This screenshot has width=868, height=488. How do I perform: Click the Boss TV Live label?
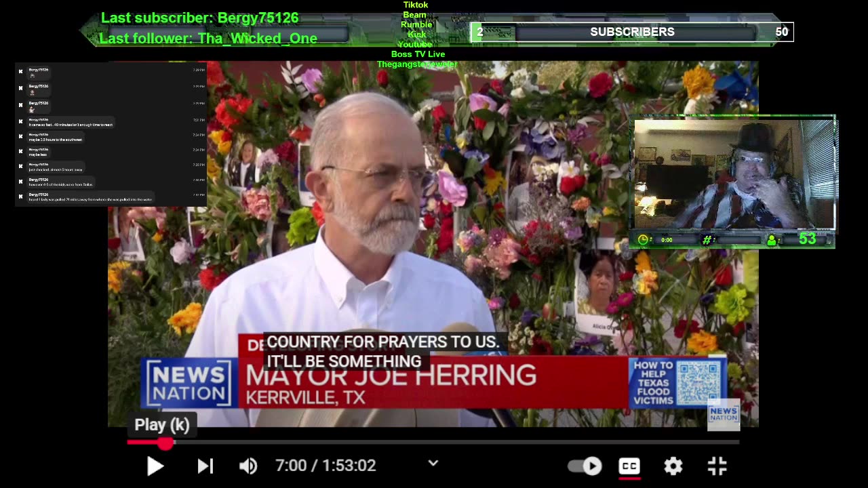point(418,54)
